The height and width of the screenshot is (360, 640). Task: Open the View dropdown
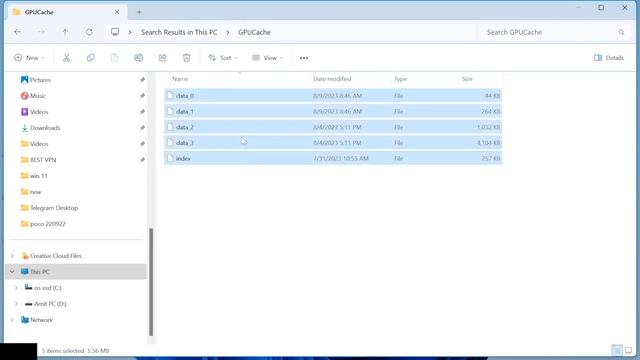[267, 58]
